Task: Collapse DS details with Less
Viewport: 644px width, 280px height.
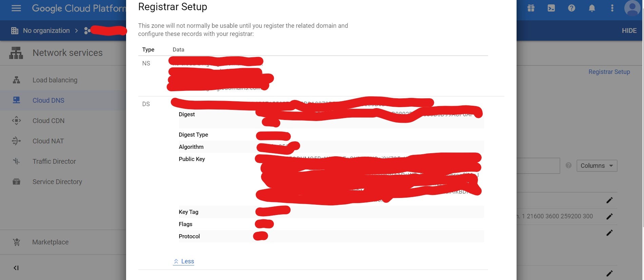Action: [183, 261]
